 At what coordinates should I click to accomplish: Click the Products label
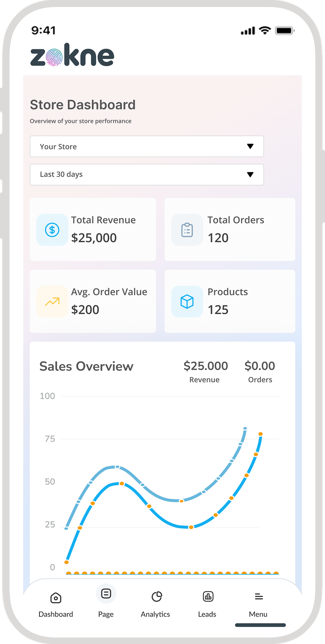click(x=228, y=292)
